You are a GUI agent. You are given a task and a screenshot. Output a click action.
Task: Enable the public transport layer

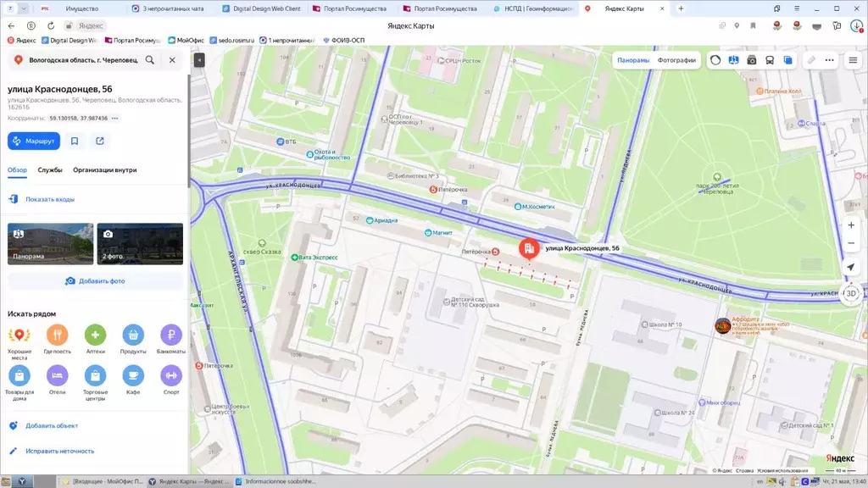[x=770, y=60]
